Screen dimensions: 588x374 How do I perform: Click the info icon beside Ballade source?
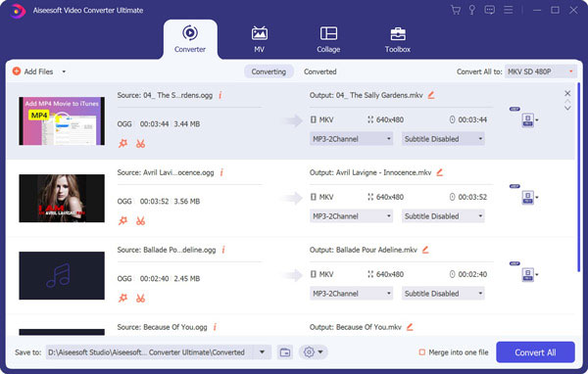(223, 250)
